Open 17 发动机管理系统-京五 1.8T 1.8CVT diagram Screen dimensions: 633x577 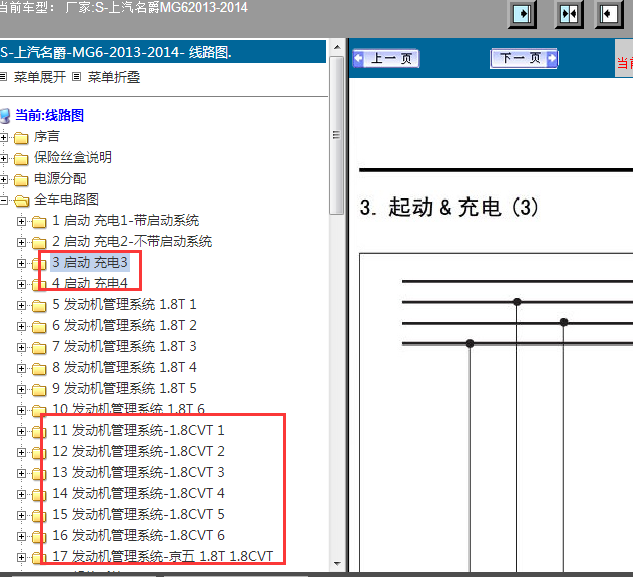coord(163,556)
